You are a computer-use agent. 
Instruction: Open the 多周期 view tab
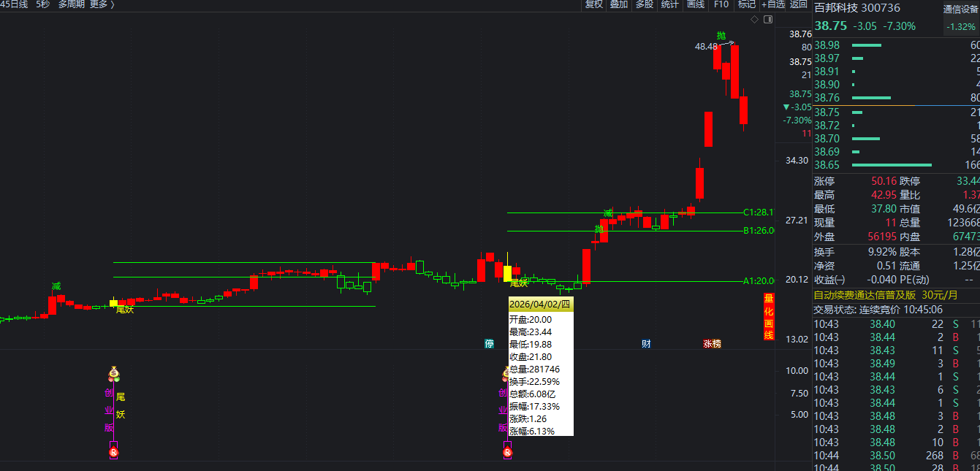click(x=72, y=4)
